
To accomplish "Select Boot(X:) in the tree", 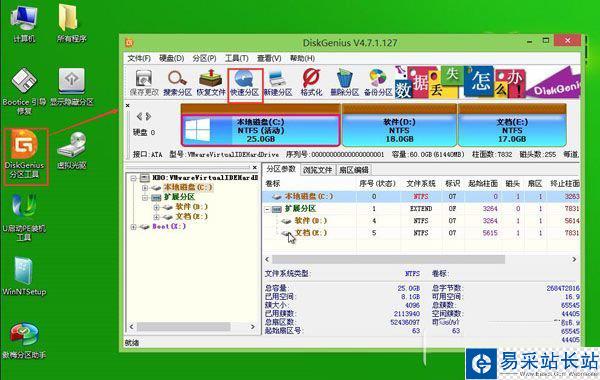I will pos(169,227).
